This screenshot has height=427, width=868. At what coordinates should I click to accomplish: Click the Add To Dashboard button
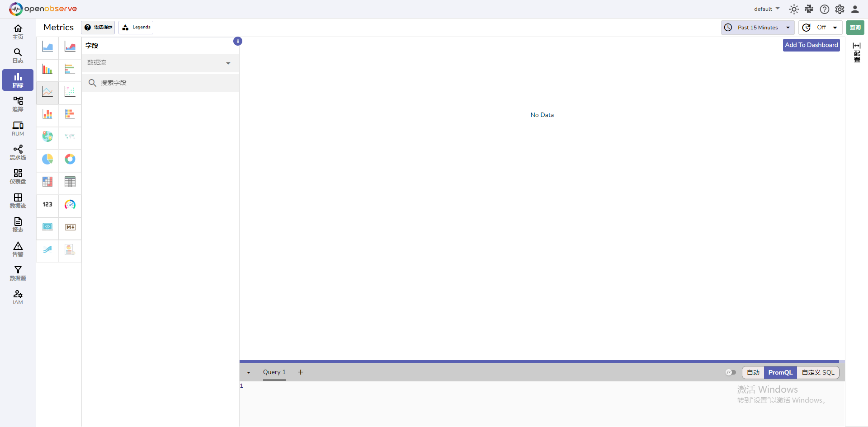pos(811,45)
